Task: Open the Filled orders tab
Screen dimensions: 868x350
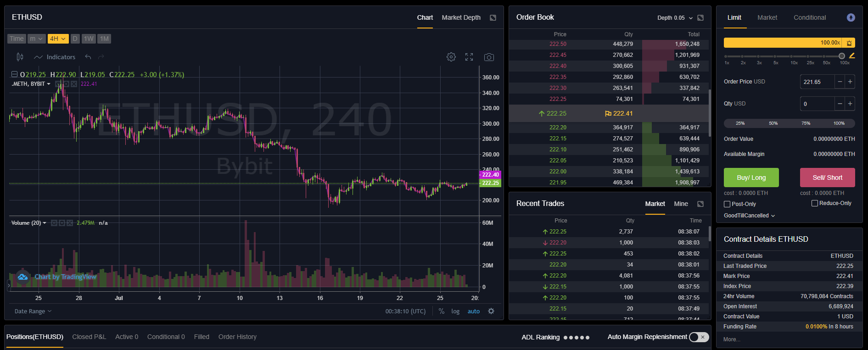Action: pos(202,337)
